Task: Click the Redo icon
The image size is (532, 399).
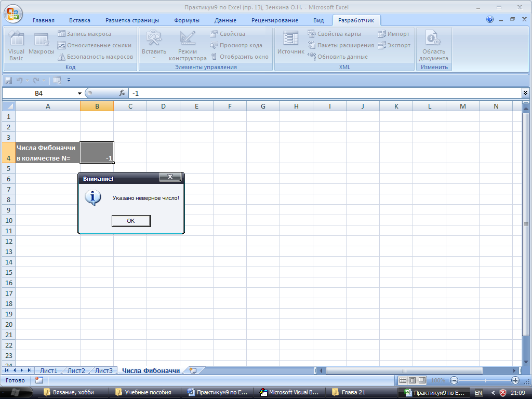Action: pos(36,81)
